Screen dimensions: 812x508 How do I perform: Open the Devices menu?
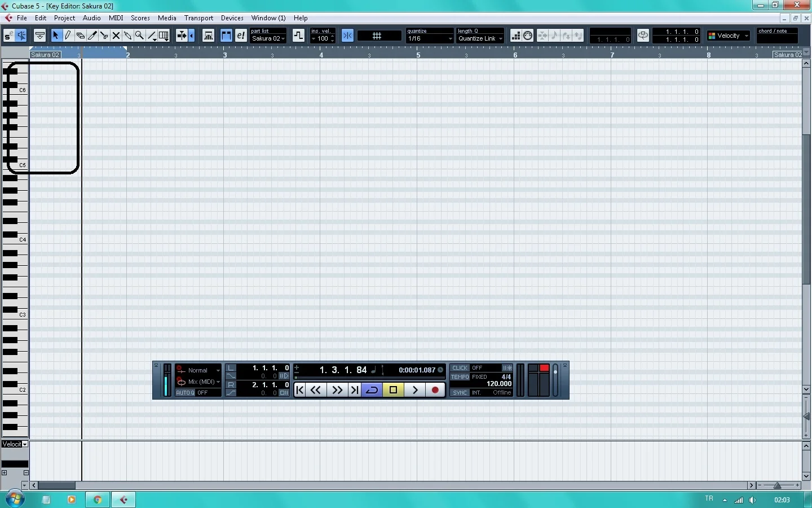tap(232, 18)
